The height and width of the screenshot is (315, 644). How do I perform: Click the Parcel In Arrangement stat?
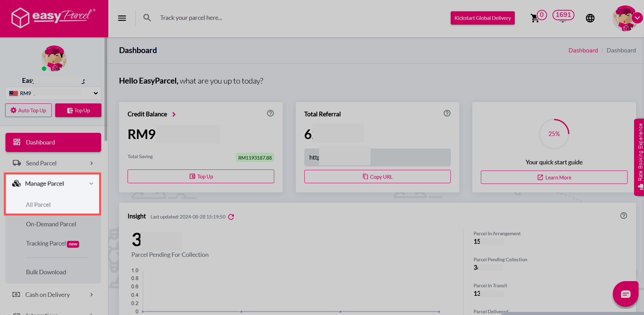(x=497, y=238)
